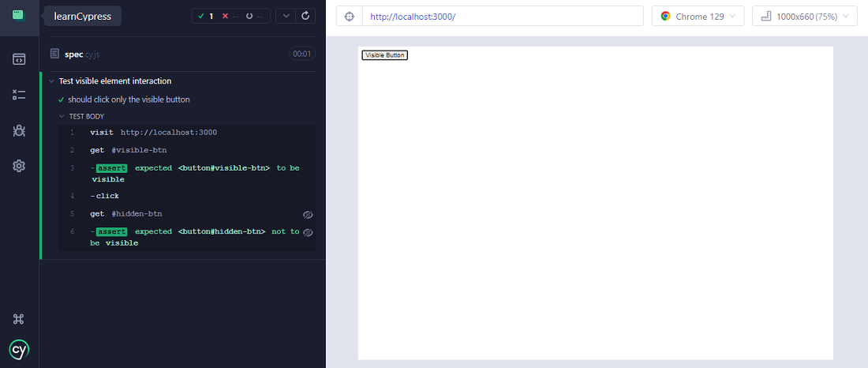Click the learnCypress project tooltip label
This screenshot has height=368, width=868.
pyautogui.click(x=83, y=16)
